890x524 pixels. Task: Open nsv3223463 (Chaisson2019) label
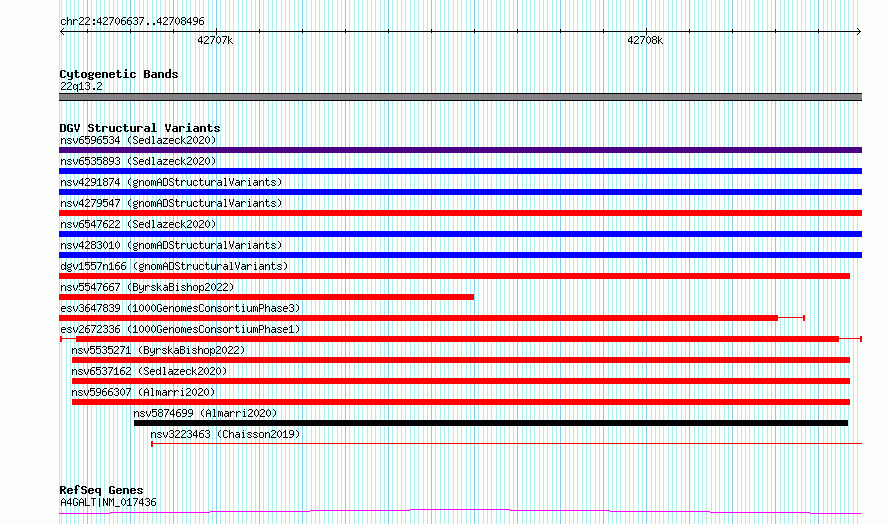225,434
